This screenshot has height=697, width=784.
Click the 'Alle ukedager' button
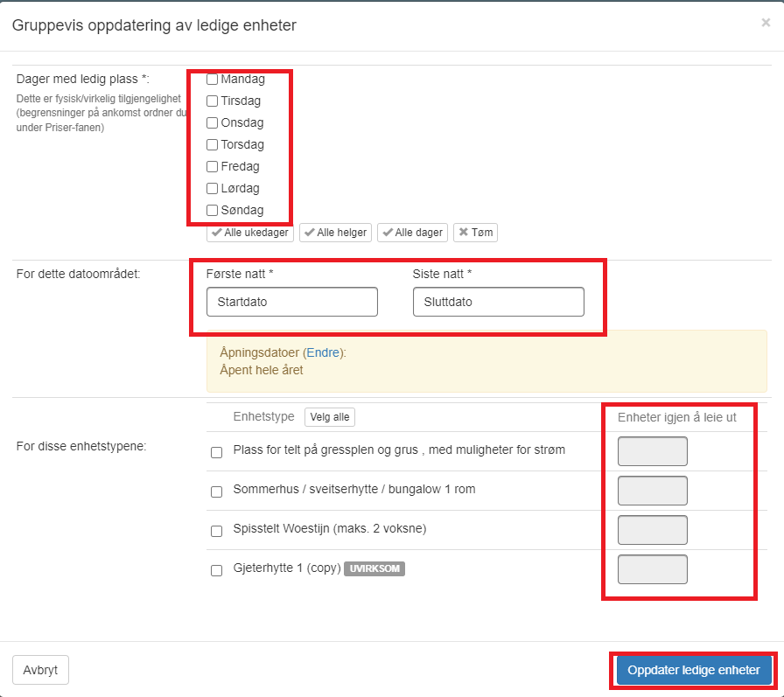coord(250,233)
